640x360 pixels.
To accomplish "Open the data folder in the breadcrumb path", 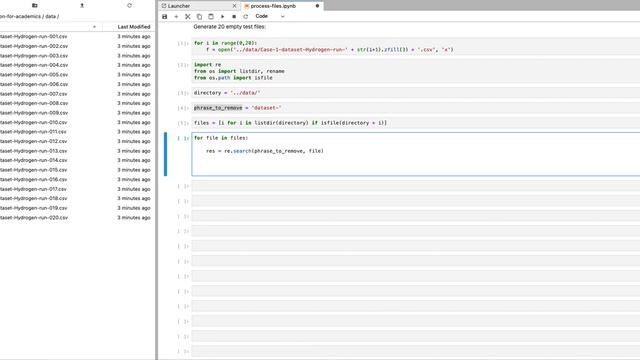I will 50,17.
